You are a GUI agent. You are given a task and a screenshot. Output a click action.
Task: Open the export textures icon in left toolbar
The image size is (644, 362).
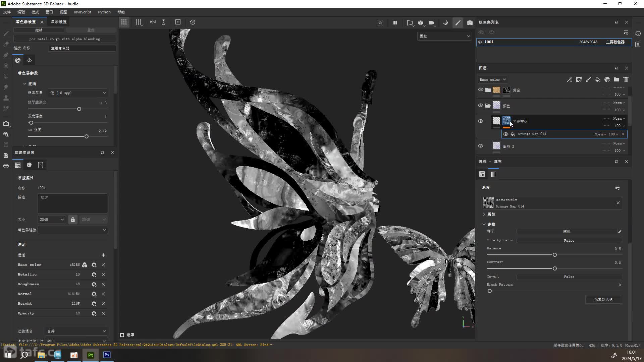6,123
